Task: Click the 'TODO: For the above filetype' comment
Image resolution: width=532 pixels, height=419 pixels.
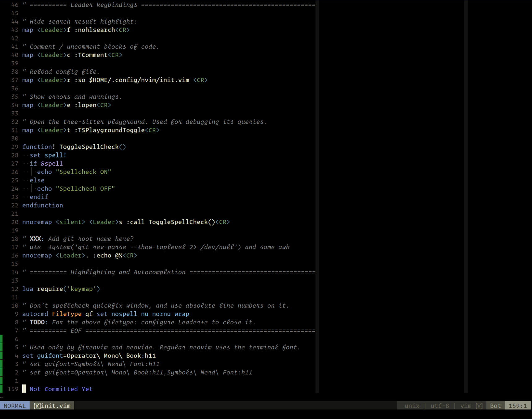Action: pyautogui.click(x=139, y=322)
